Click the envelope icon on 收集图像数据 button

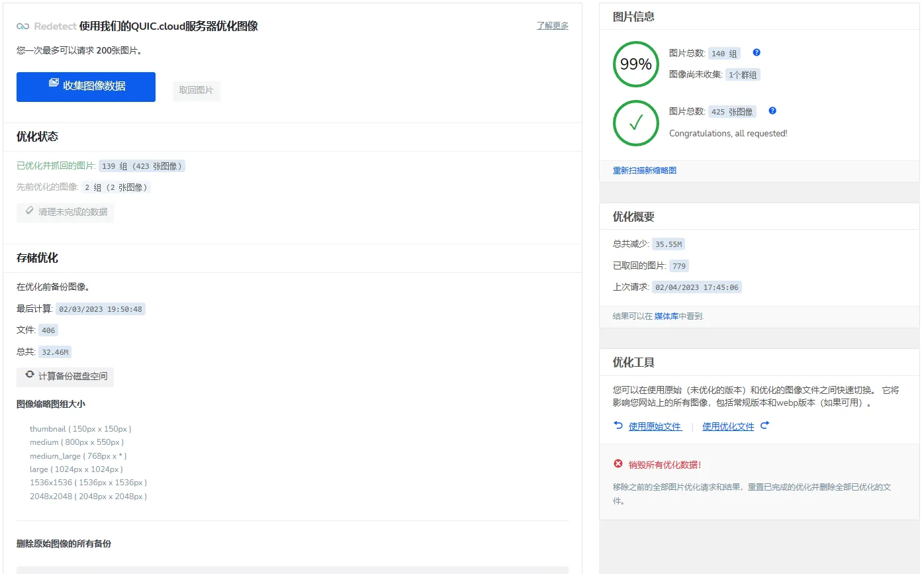(x=54, y=82)
